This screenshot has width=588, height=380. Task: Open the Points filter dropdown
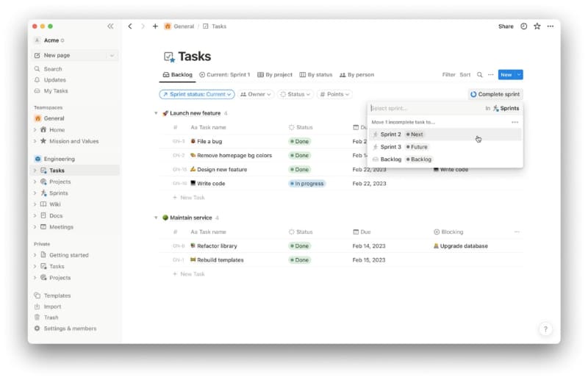(x=334, y=94)
